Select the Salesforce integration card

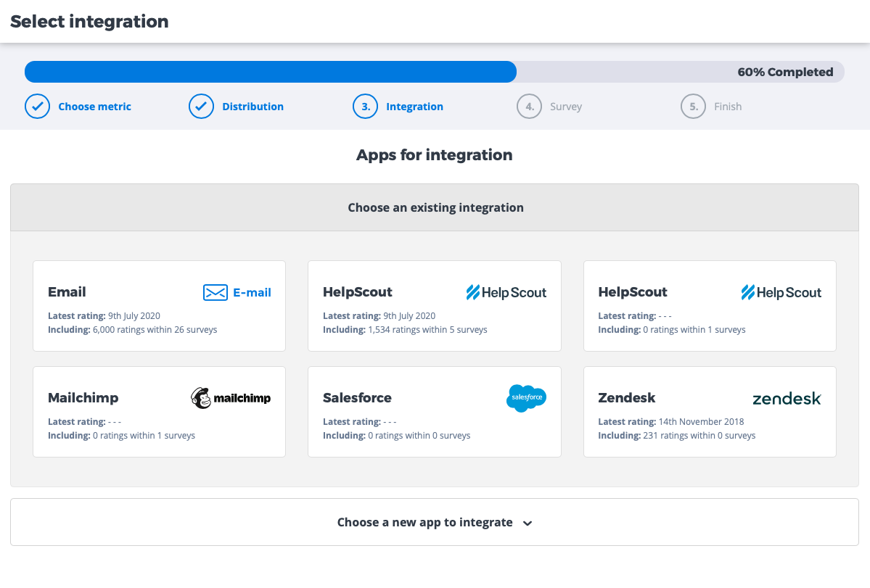click(x=435, y=412)
